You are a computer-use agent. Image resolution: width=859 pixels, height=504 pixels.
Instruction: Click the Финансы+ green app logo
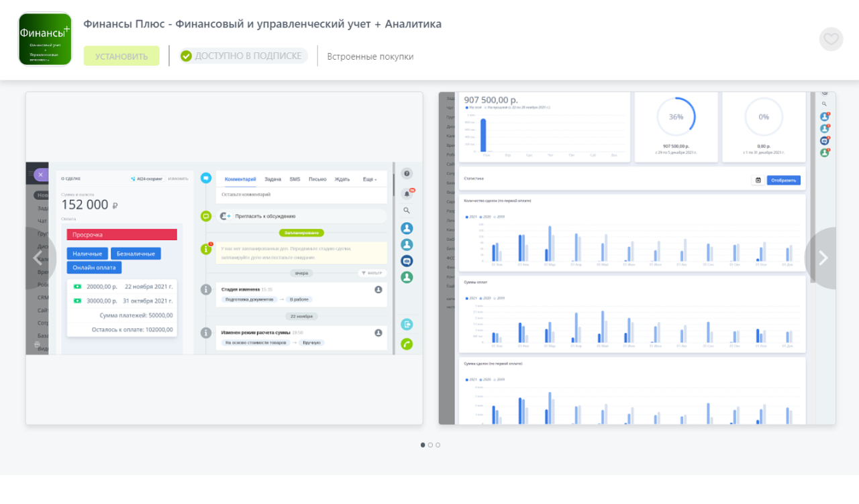tap(45, 40)
